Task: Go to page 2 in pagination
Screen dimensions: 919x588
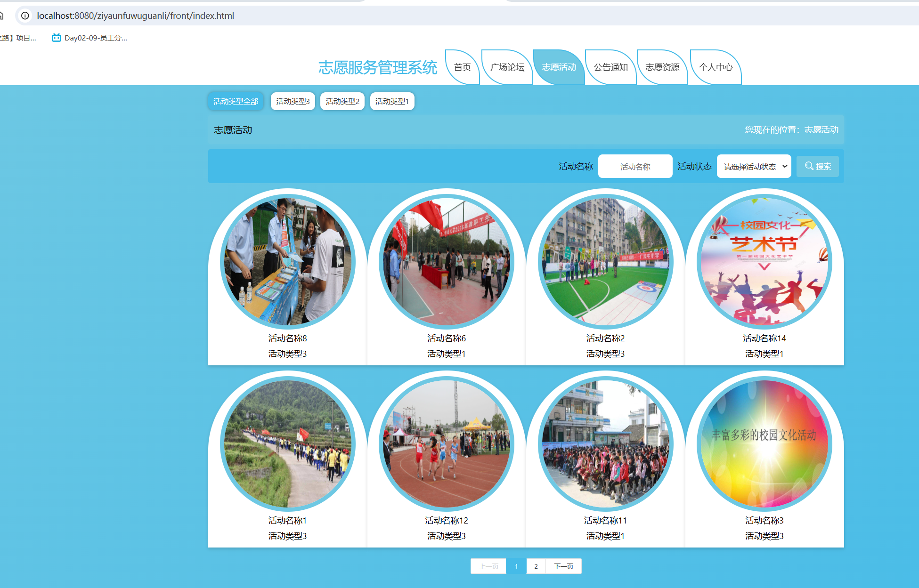Action: tap(536, 566)
